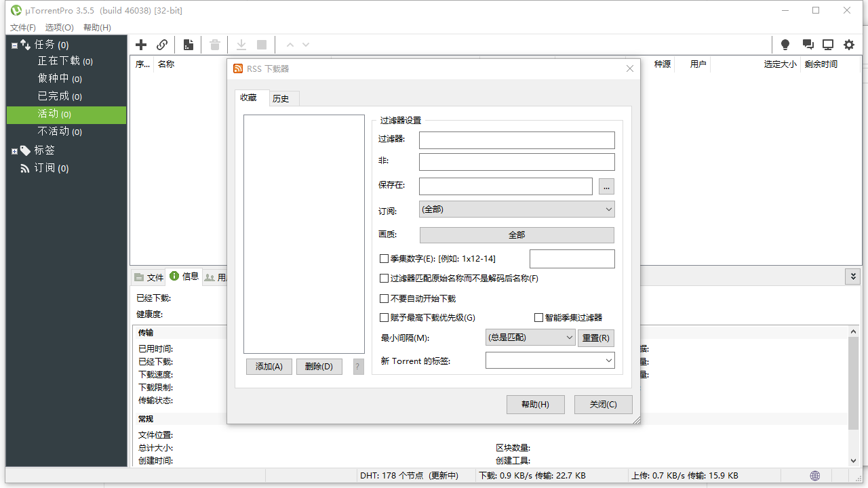This screenshot has height=488, width=868.
Task: Click the network globe icon in status bar
Action: pyautogui.click(x=815, y=476)
